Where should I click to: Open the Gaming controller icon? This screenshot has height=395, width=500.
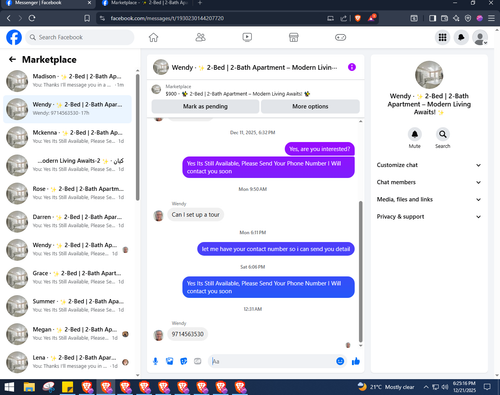(x=340, y=37)
